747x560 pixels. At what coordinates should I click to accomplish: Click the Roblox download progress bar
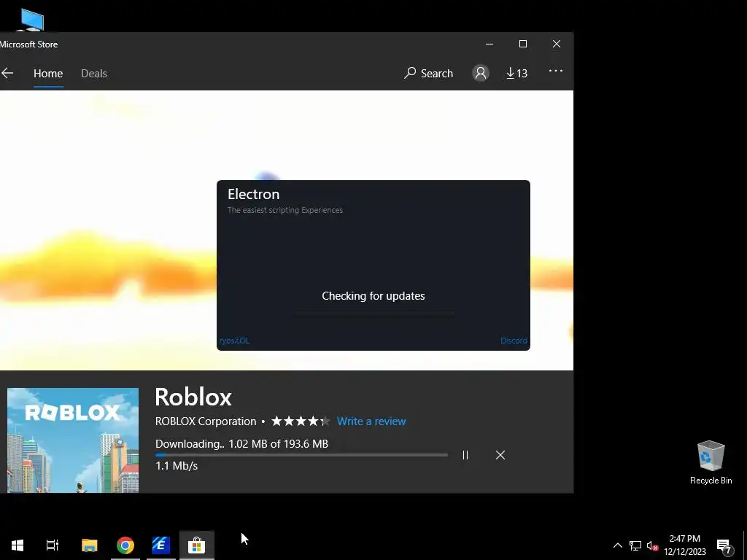click(x=301, y=455)
